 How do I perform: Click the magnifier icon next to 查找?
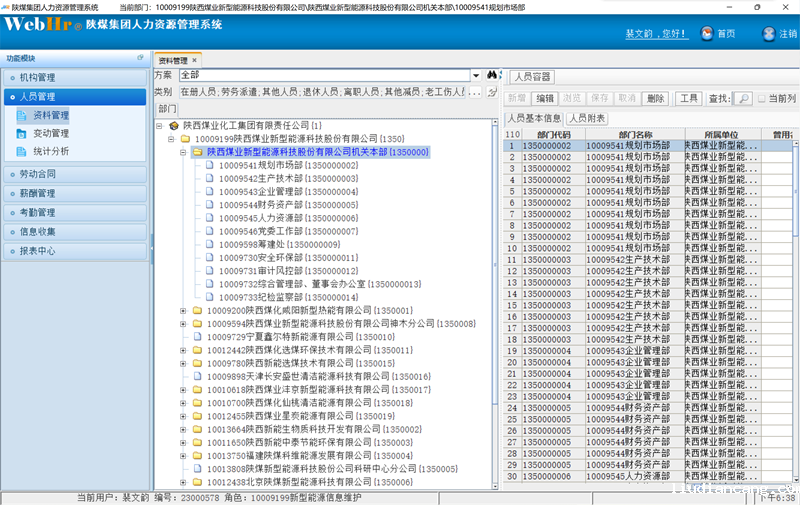click(743, 98)
